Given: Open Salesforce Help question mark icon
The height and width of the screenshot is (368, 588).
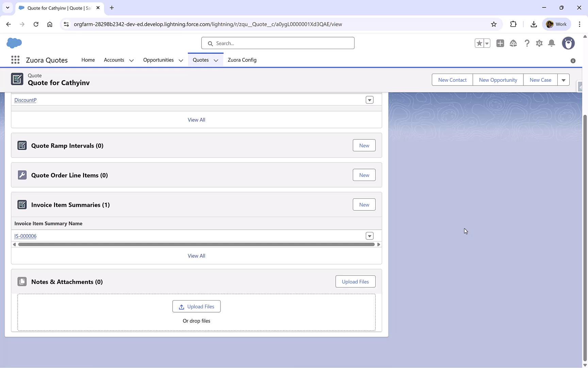Looking at the screenshot, I should pyautogui.click(x=527, y=43).
